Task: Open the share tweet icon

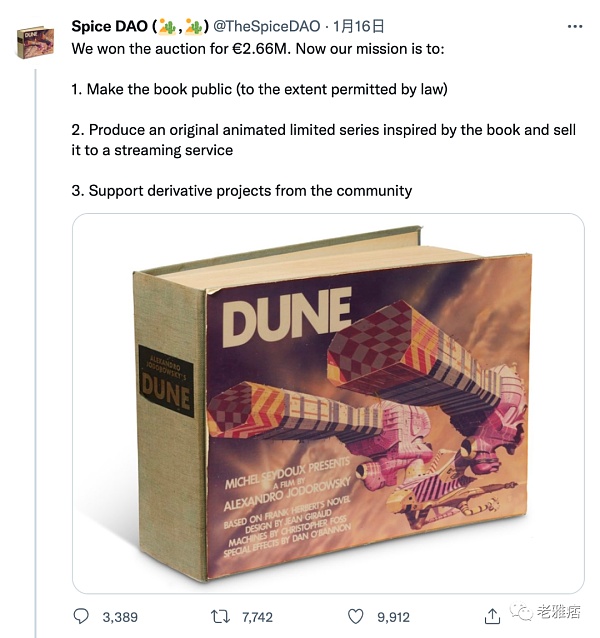Action: 492,617
